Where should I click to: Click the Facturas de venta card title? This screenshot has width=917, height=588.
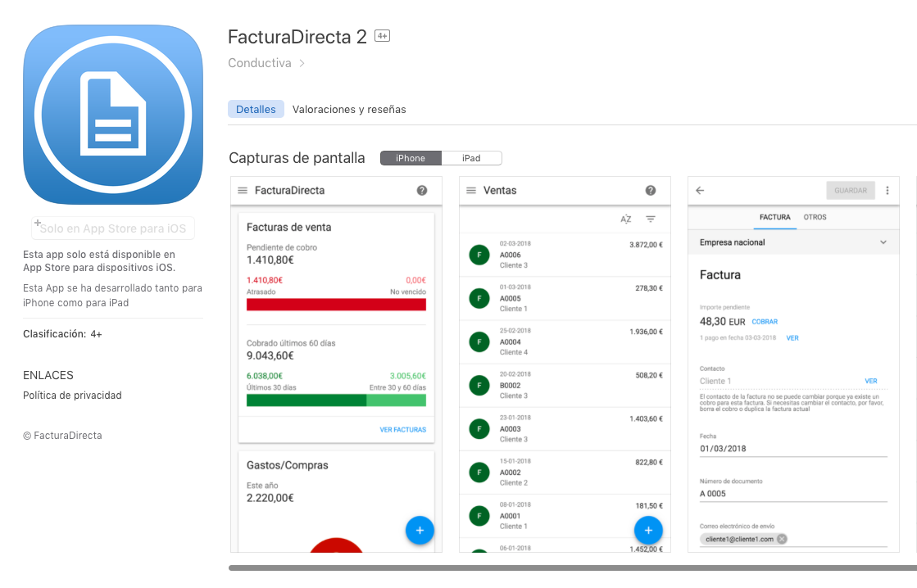[289, 228]
